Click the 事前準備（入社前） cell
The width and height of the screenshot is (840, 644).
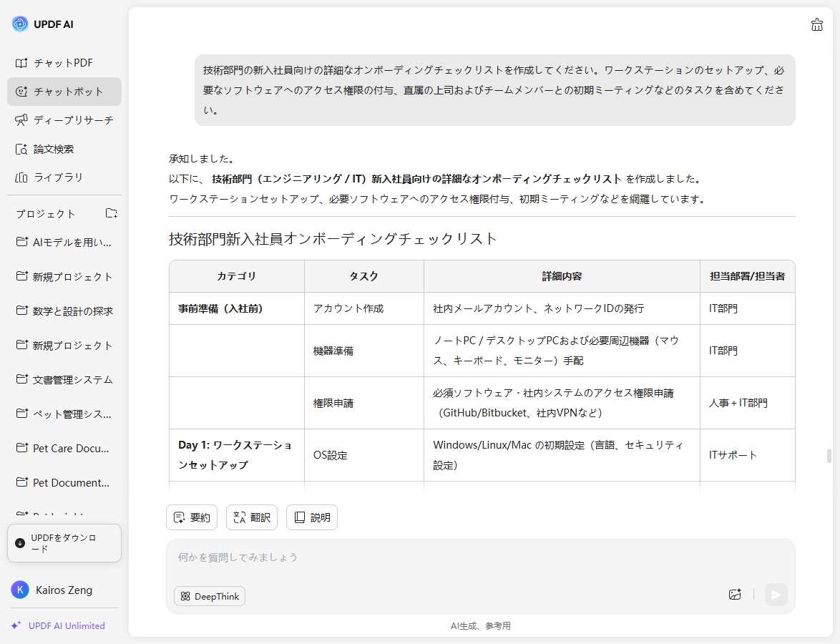point(237,308)
